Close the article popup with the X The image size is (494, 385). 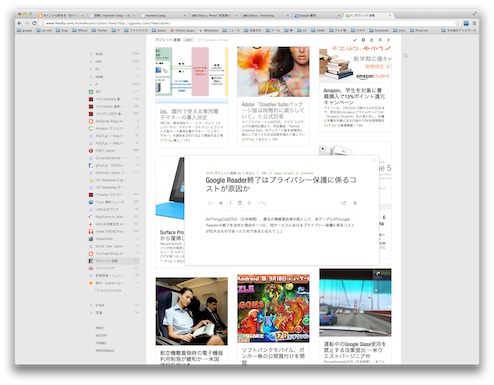(374, 160)
